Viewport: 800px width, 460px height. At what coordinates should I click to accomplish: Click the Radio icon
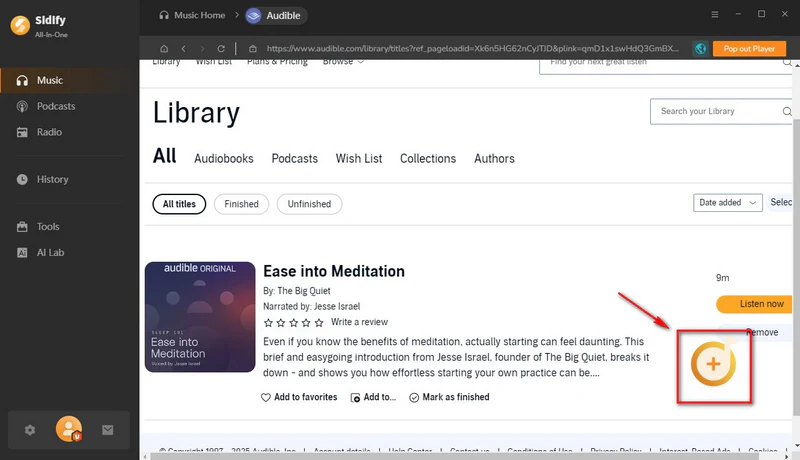pos(22,132)
